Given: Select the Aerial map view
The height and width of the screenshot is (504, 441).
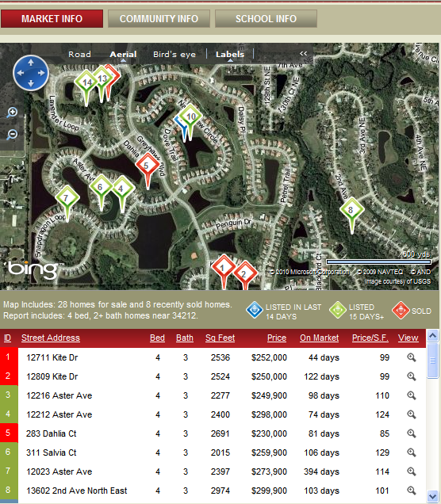Looking at the screenshot, I should [x=123, y=55].
